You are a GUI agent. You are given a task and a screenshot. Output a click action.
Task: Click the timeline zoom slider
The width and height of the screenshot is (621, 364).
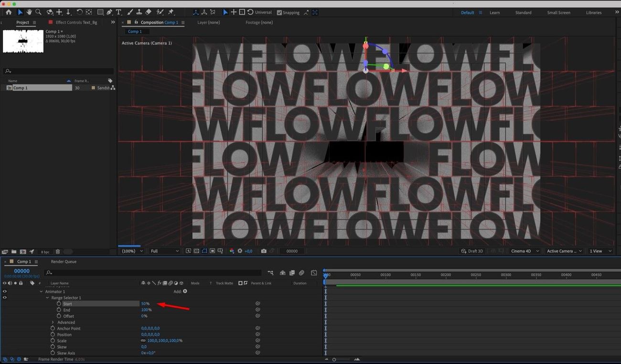coord(334,359)
